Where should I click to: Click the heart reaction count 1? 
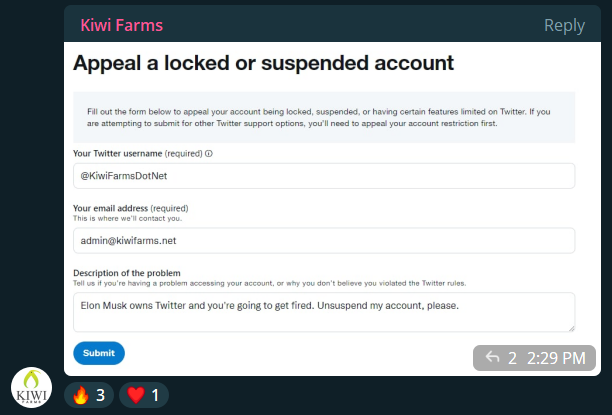click(x=155, y=395)
